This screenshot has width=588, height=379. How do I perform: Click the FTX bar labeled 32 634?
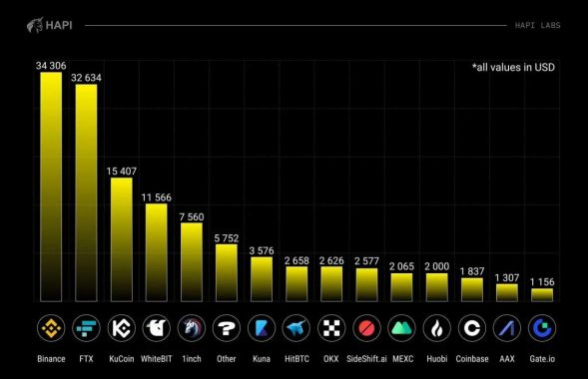86,192
